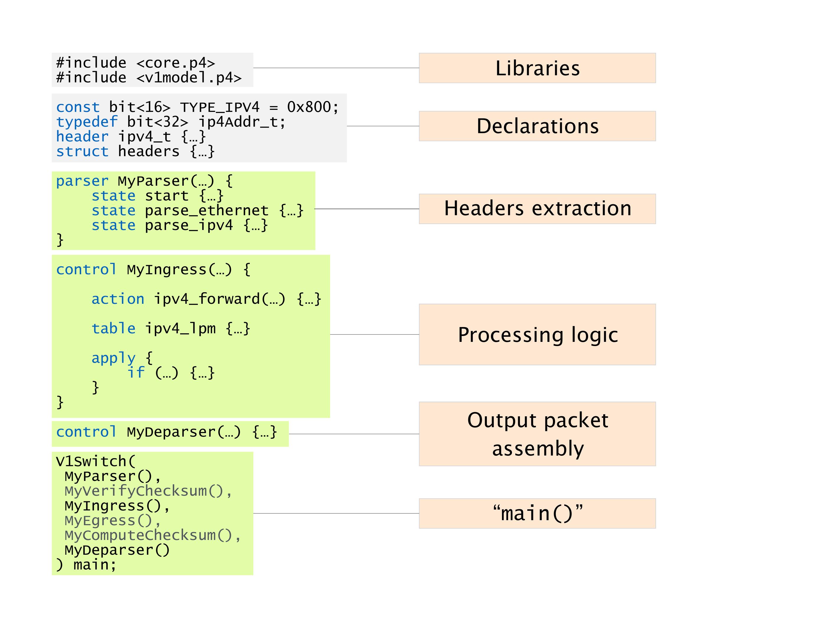This screenshot has width=840, height=630.
Task: Click the grayed 'MyComputeChecksum(),' line
Action: [153, 536]
